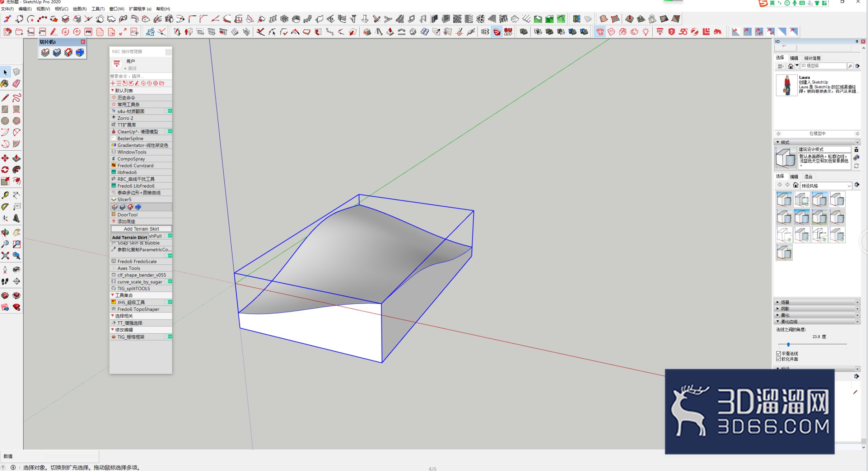Expand the 场景 panel
Image resolution: width=868 pixels, height=471 pixels.
(778, 302)
